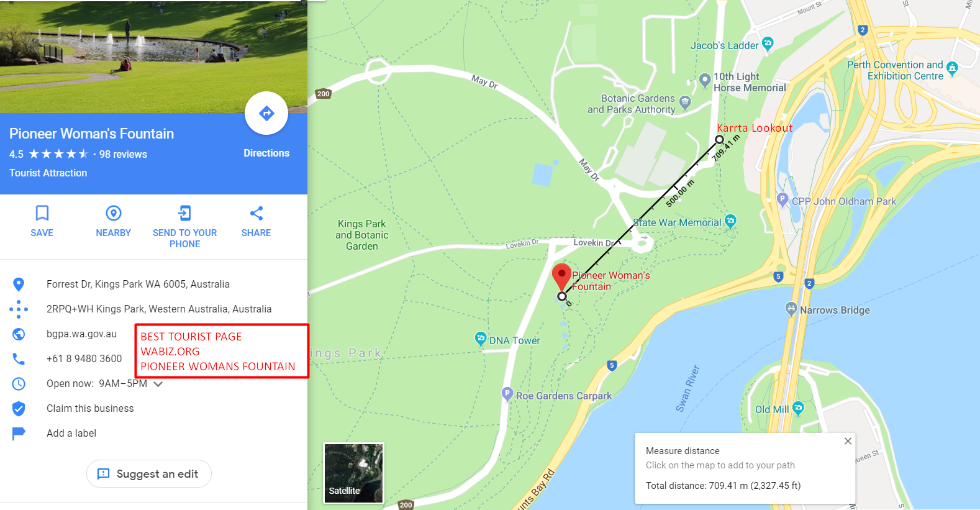The width and height of the screenshot is (980, 510).
Task: Open the Jacob's Ladder map marker
Action: (x=768, y=43)
